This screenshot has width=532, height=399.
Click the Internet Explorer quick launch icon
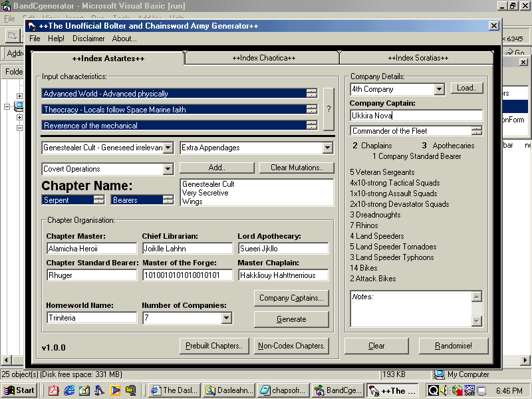coord(68,390)
